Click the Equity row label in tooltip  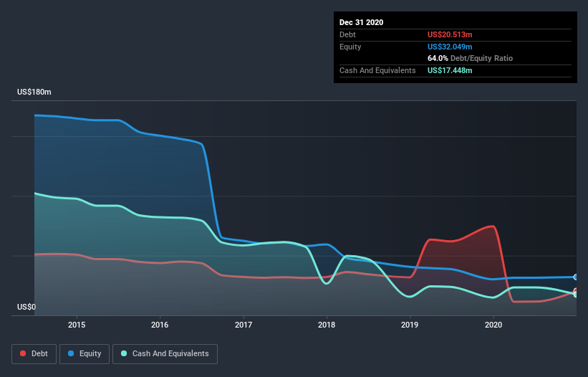coord(350,47)
